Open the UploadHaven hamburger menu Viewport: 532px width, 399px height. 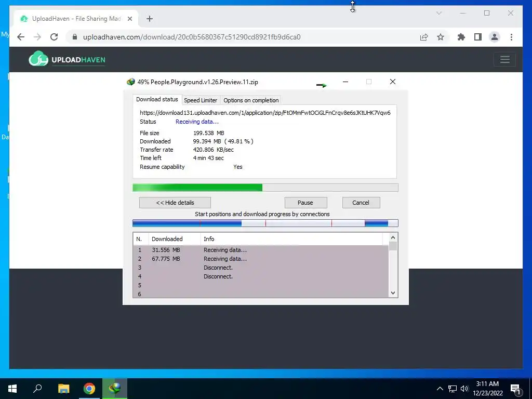coord(505,59)
